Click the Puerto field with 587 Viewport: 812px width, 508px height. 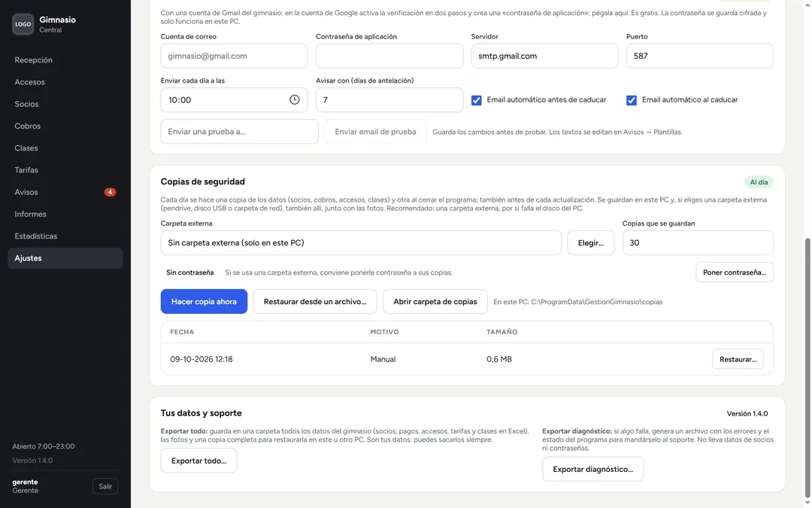point(700,56)
